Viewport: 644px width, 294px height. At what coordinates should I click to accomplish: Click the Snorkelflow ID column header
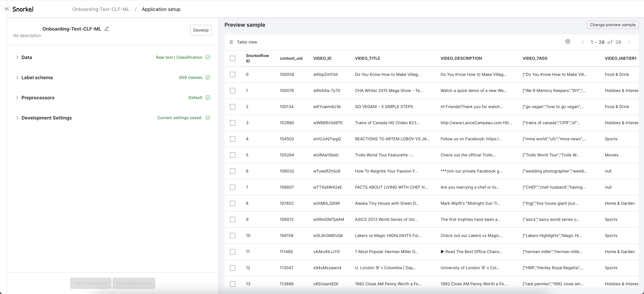point(257,58)
